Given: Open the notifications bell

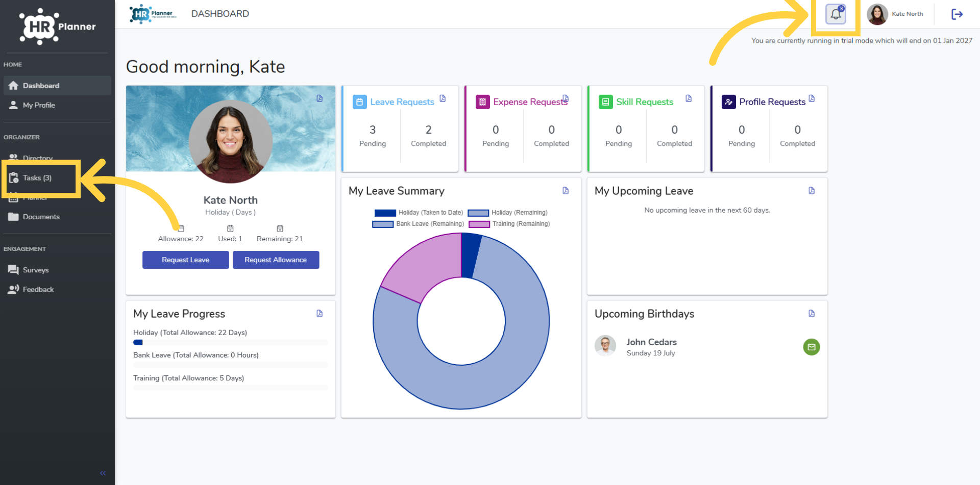Looking at the screenshot, I should 836,14.
